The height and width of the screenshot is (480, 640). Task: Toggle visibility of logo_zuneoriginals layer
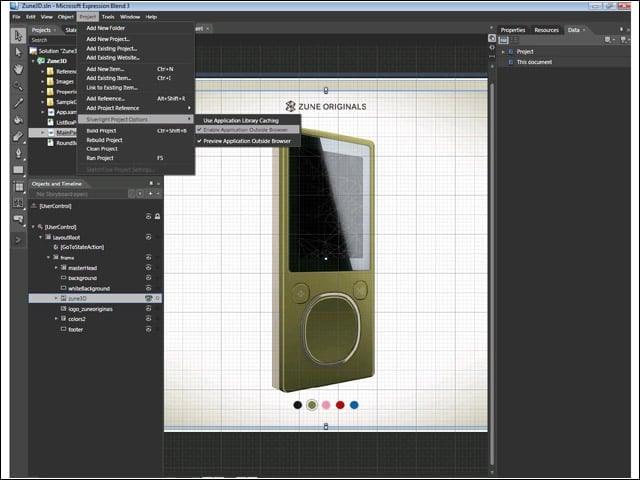149,309
